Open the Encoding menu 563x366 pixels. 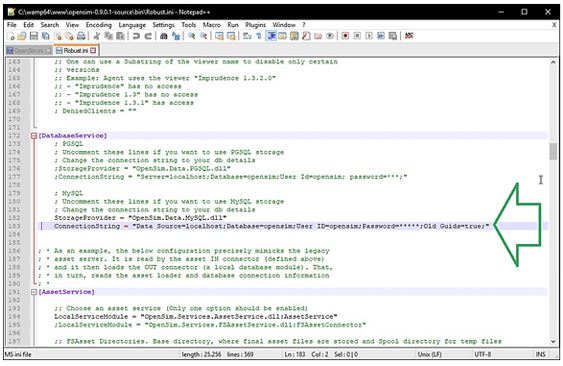98,25
